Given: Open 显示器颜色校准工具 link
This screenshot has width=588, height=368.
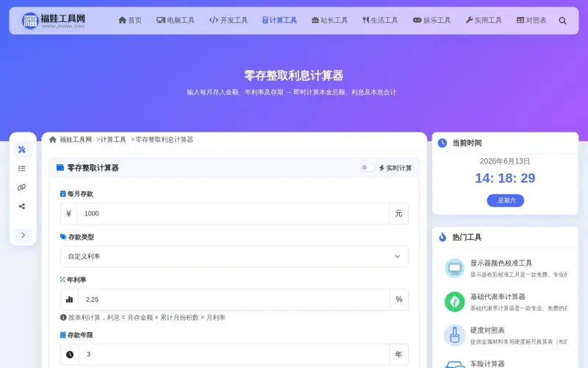Looking at the screenshot, I should 501,263.
